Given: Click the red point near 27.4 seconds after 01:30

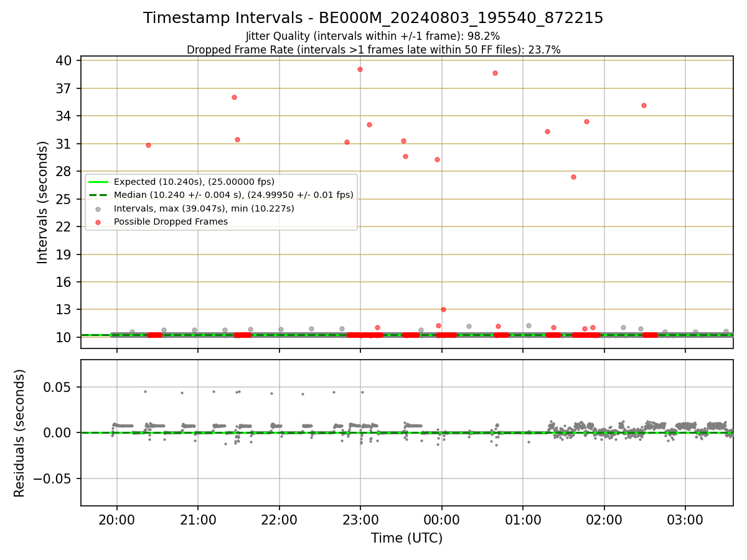Looking at the screenshot, I should (573, 177).
